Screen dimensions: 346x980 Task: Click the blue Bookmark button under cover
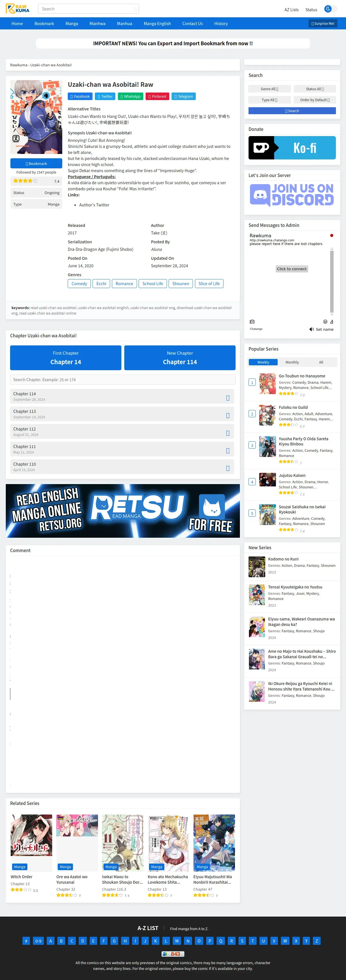click(x=36, y=163)
